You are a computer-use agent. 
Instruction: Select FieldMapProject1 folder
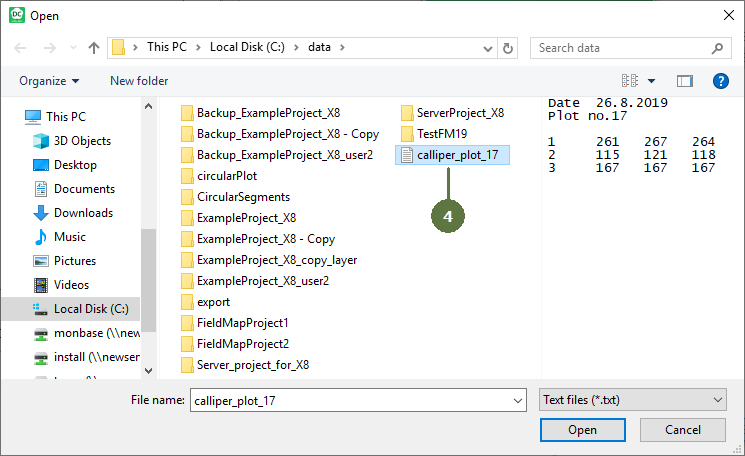click(x=235, y=323)
